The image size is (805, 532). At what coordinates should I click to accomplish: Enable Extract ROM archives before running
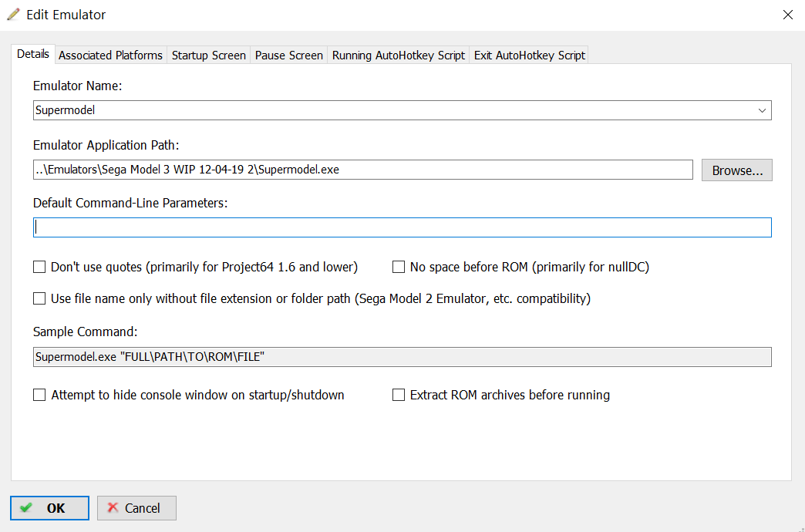399,395
